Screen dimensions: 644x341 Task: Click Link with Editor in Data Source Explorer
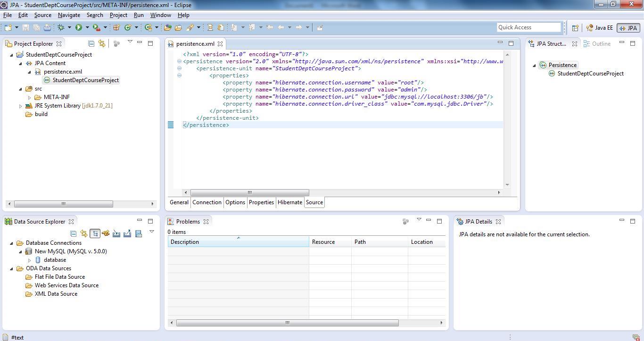coord(84,233)
